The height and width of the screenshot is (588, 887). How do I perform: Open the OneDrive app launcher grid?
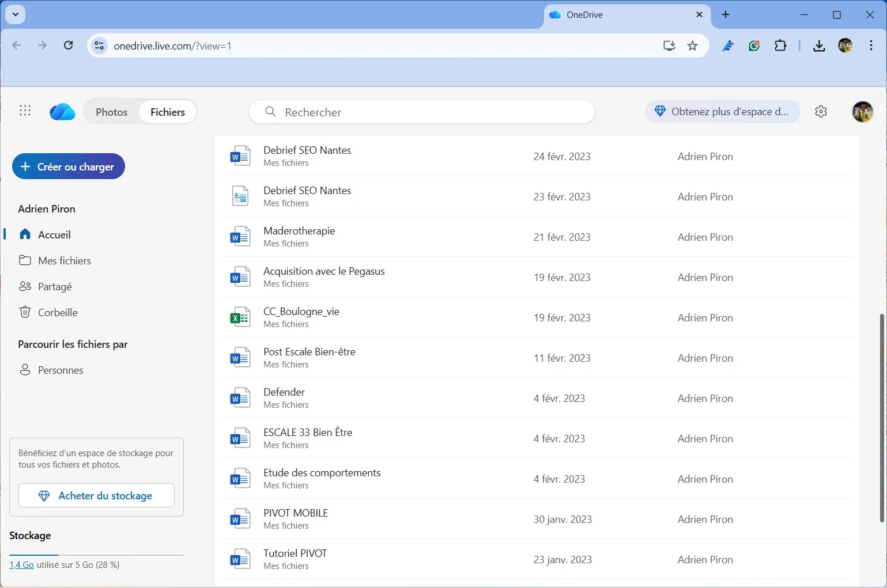25,111
